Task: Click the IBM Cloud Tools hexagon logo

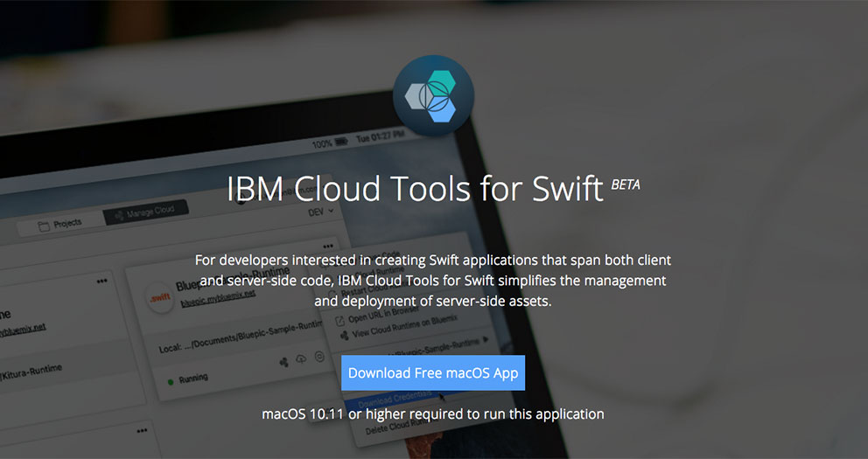Action: (x=433, y=95)
